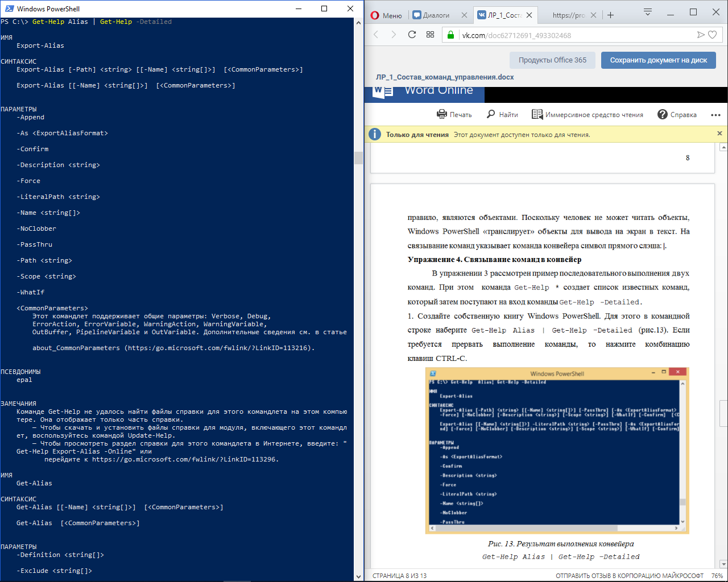728x582 pixels.
Task: Open Справка help
Action: pos(677,114)
